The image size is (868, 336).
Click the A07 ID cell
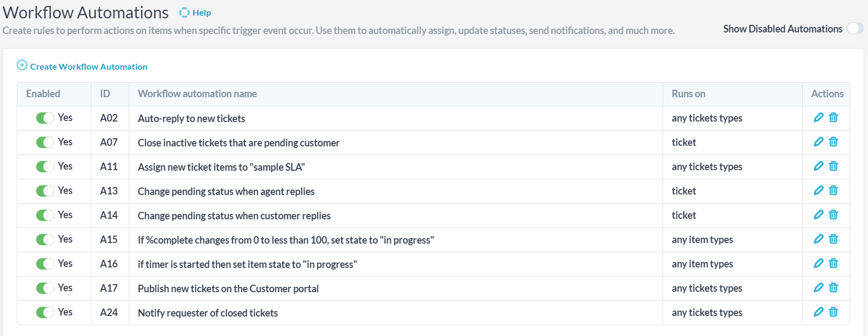(x=109, y=142)
